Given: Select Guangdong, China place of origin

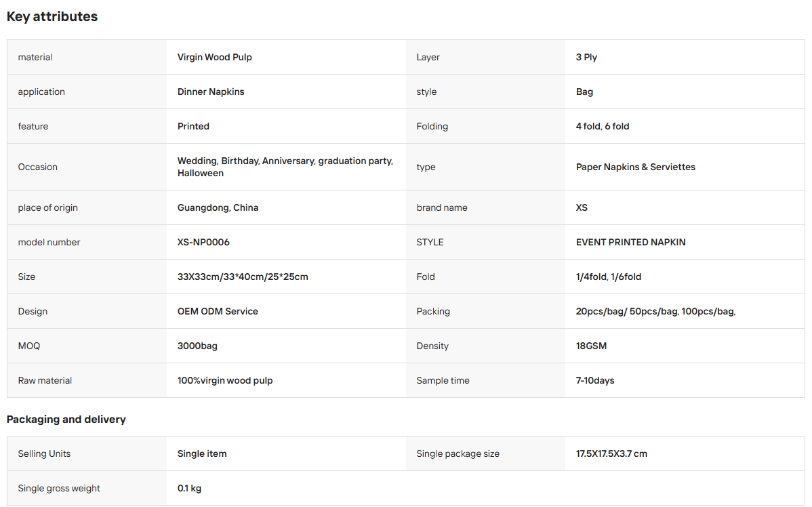Looking at the screenshot, I should 218,207.
